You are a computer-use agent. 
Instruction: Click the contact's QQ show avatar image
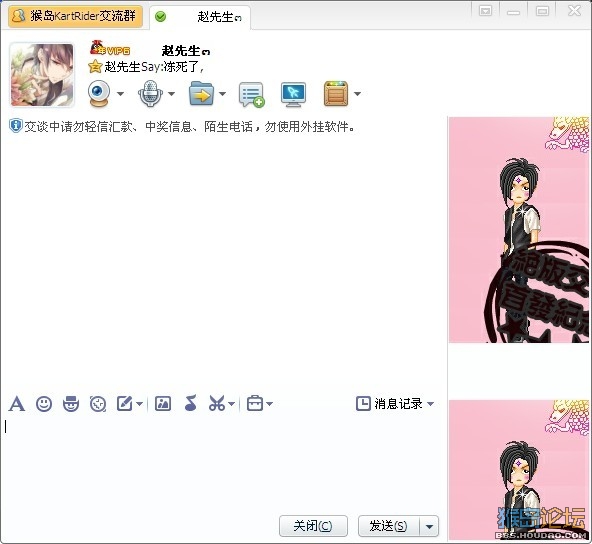pyautogui.click(x=519, y=230)
